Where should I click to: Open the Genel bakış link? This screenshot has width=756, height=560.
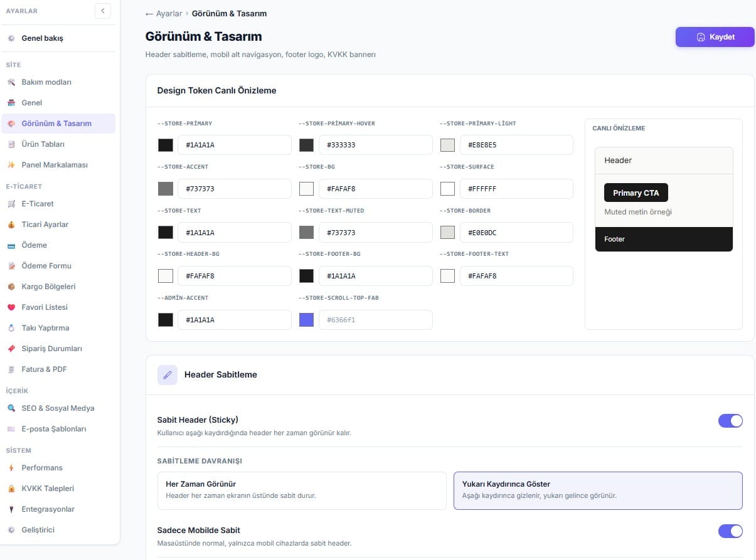pos(58,38)
